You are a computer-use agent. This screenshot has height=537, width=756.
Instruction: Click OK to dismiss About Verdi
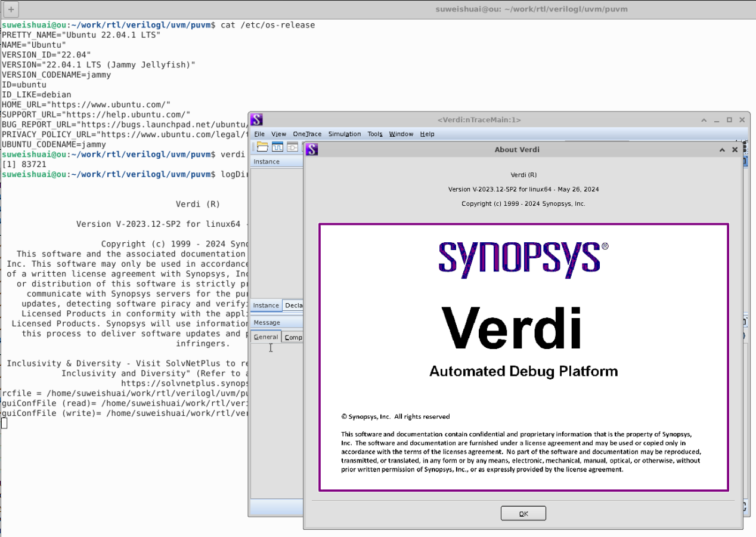coord(523,514)
